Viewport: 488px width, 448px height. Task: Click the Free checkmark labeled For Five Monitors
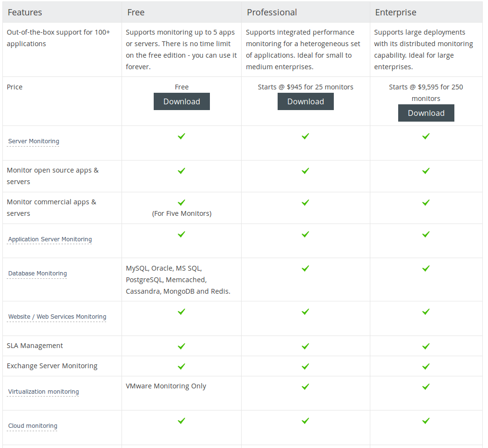pos(181,202)
